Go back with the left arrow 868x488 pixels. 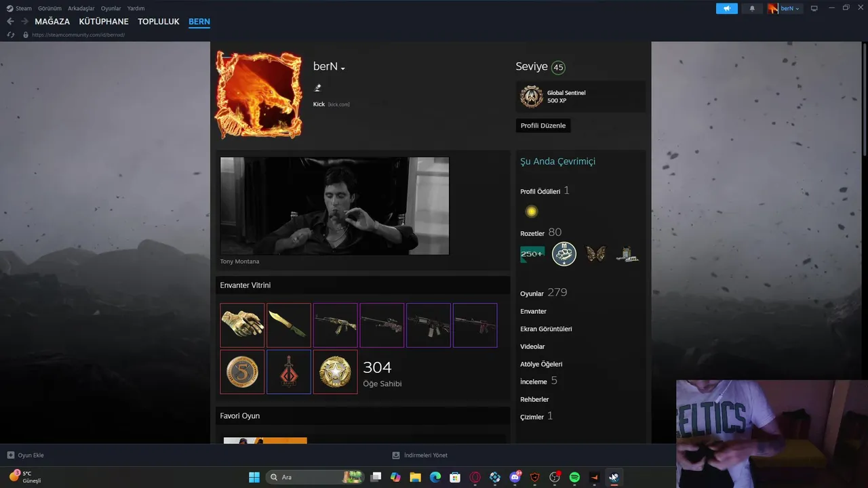[10, 22]
